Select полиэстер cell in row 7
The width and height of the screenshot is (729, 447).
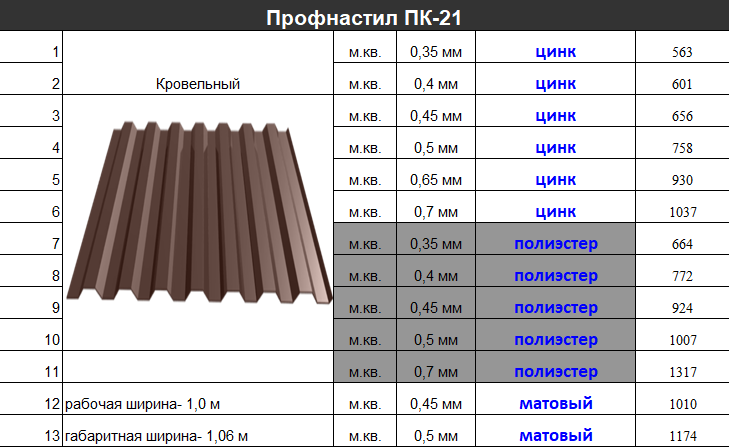click(x=556, y=239)
